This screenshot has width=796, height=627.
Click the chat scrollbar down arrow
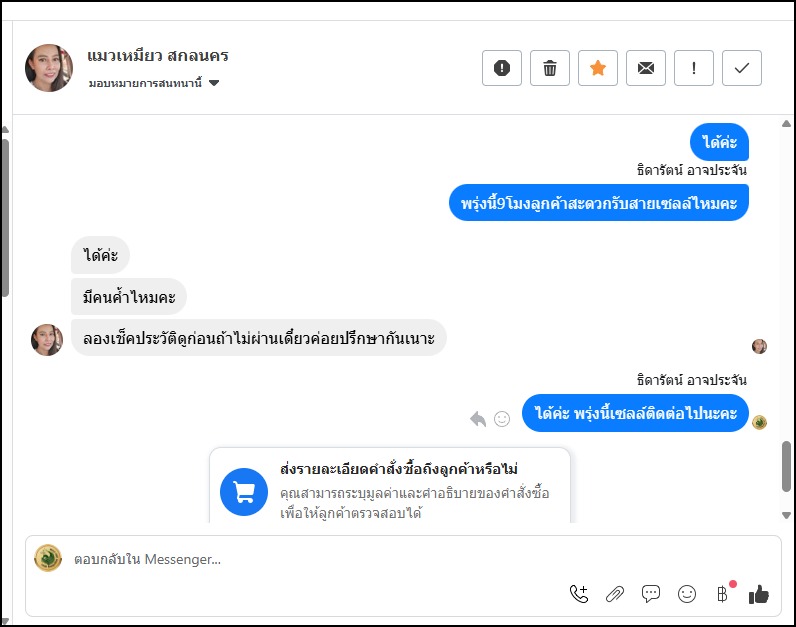click(x=786, y=515)
